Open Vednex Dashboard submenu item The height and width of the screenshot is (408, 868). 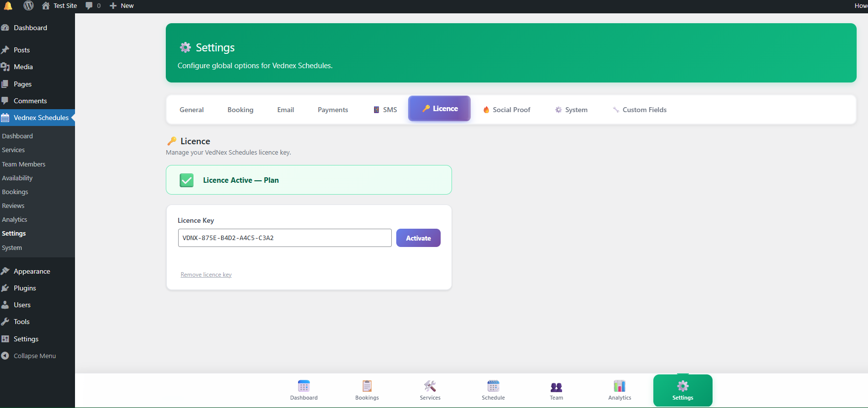tap(17, 136)
